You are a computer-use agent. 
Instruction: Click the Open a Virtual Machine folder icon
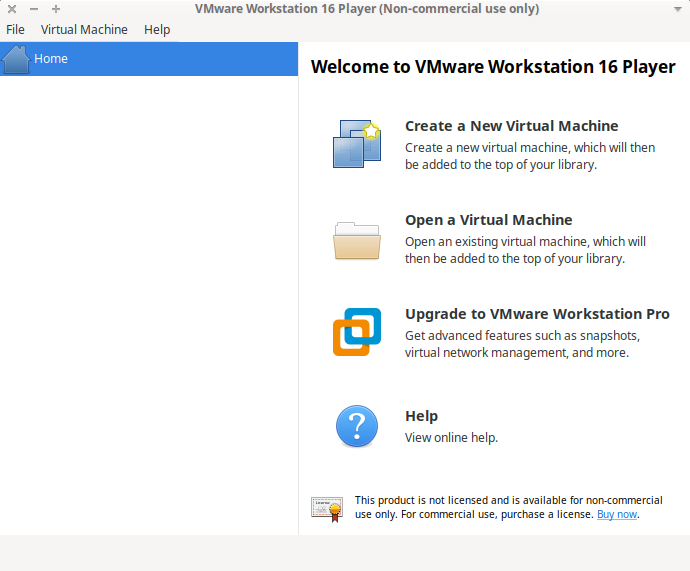click(x=357, y=241)
